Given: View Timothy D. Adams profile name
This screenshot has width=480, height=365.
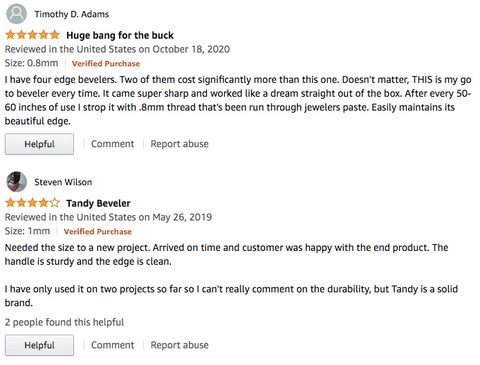Looking at the screenshot, I should (72, 14).
